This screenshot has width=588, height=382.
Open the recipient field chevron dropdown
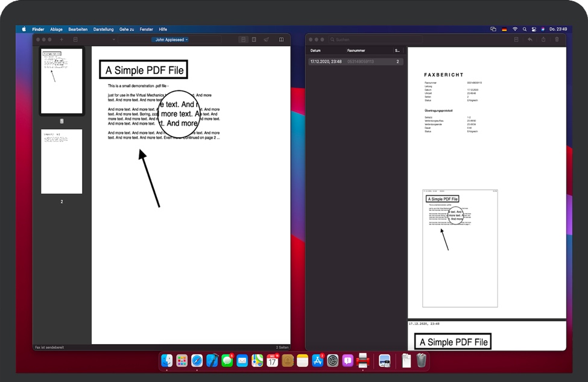[113, 39]
